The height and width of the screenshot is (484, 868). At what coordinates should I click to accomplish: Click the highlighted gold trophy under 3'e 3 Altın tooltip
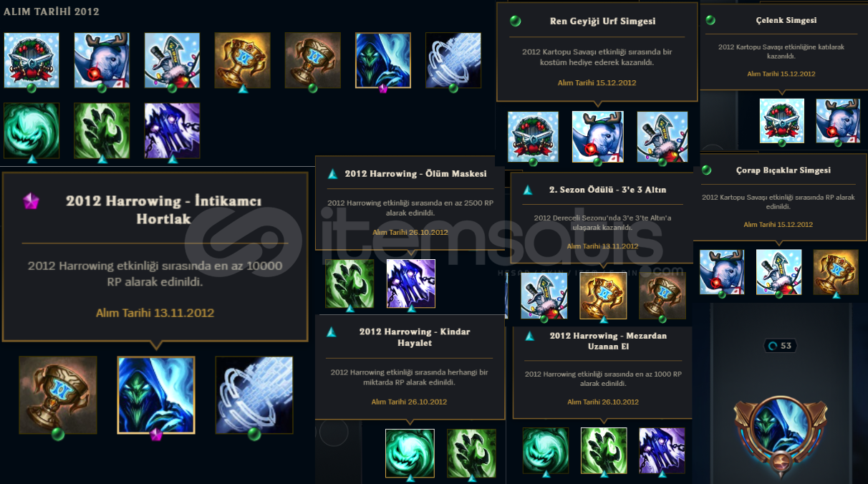click(x=602, y=296)
